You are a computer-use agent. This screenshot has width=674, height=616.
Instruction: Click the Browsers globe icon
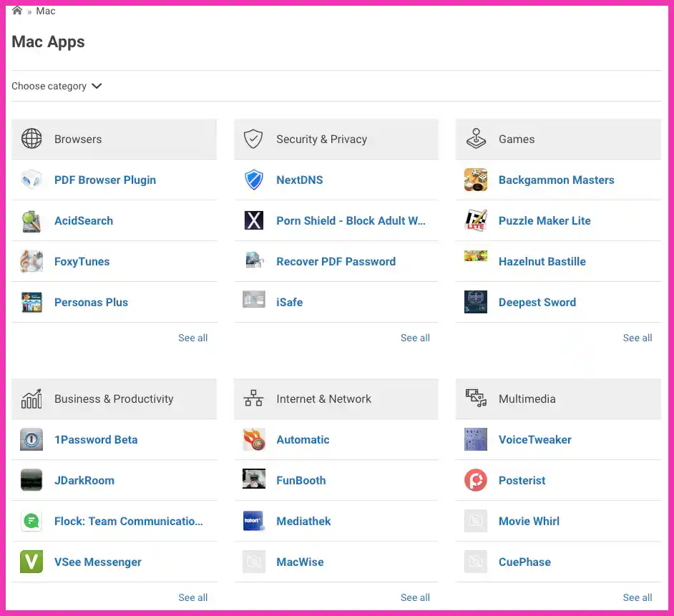pyautogui.click(x=31, y=138)
